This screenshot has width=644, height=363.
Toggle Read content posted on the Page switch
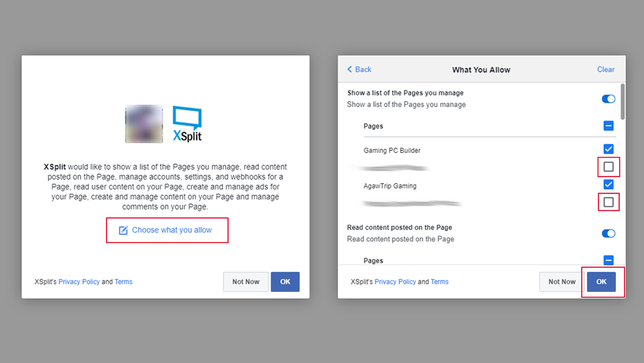tap(608, 234)
